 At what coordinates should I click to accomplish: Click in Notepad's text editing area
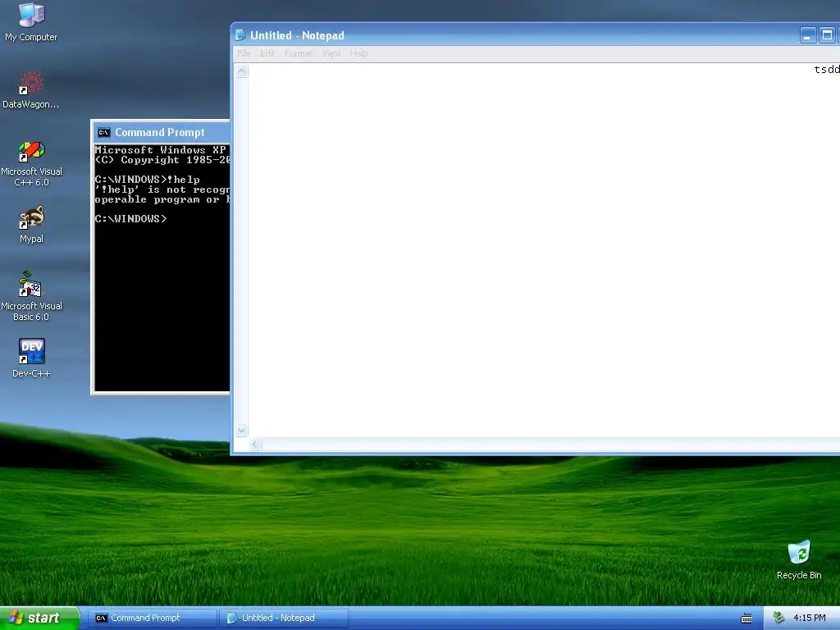pos(544,249)
